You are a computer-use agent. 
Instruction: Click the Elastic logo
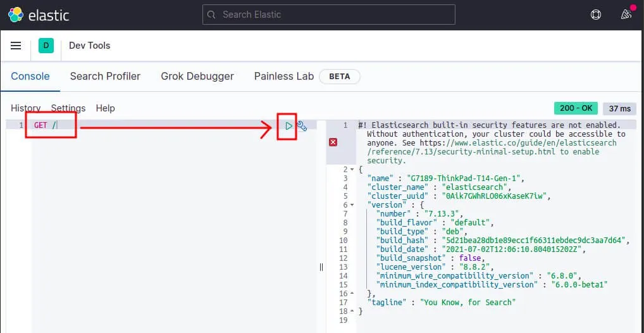39,15
